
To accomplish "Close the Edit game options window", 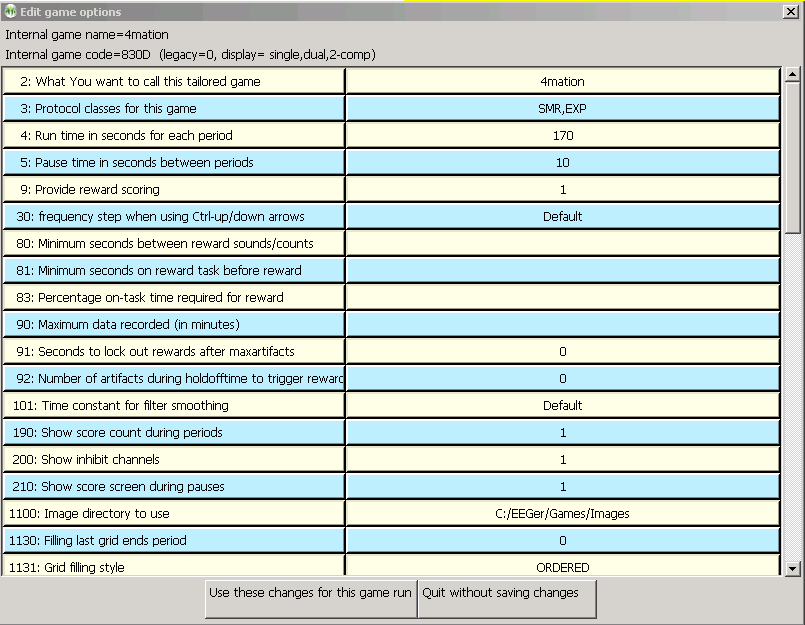I will point(791,12).
